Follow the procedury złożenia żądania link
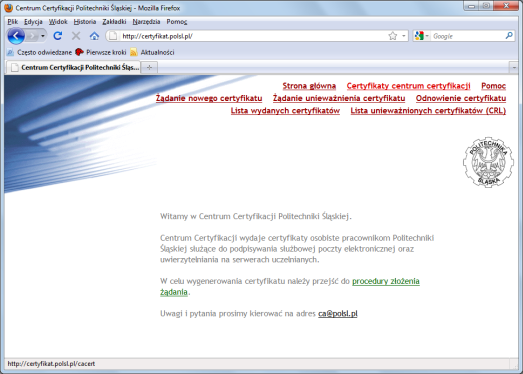Viewport: 523px width, 374px height. point(386,281)
